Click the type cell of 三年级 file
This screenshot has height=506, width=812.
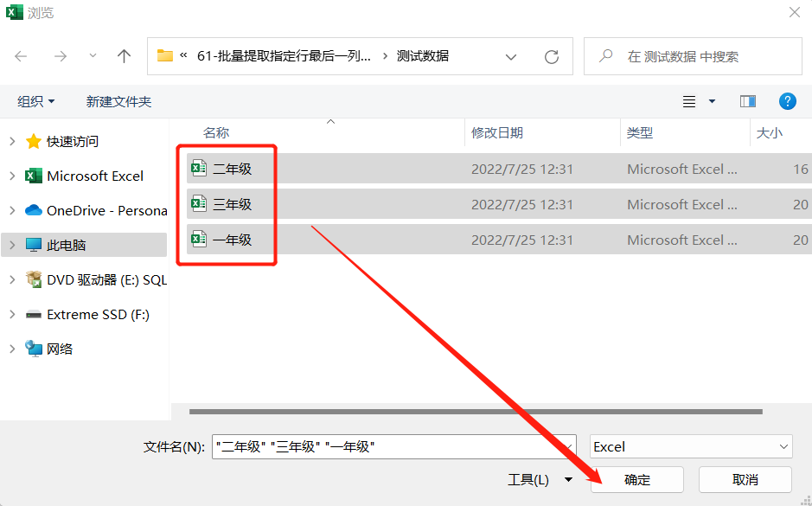682,205
